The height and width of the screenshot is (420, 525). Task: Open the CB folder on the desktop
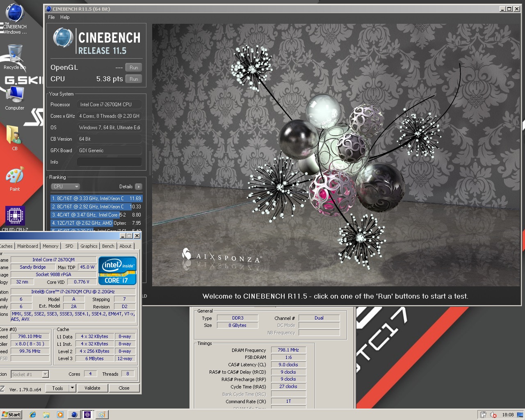click(x=14, y=138)
